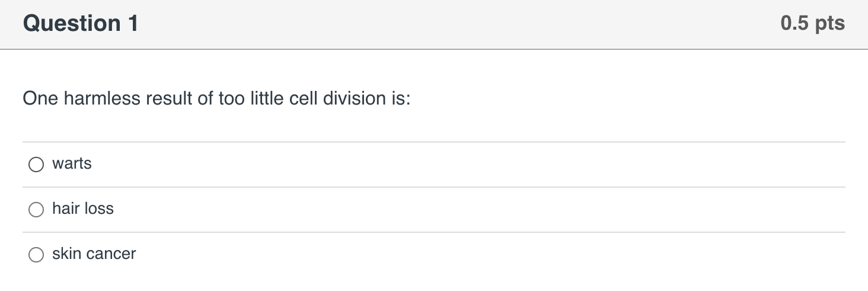Click the 'warts' answer label text

tap(72, 163)
